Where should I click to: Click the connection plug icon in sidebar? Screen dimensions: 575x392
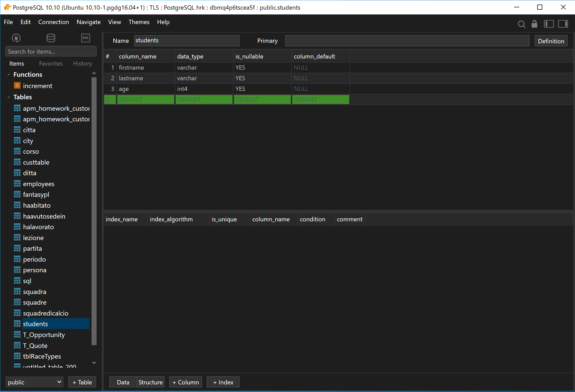pos(16,38)
